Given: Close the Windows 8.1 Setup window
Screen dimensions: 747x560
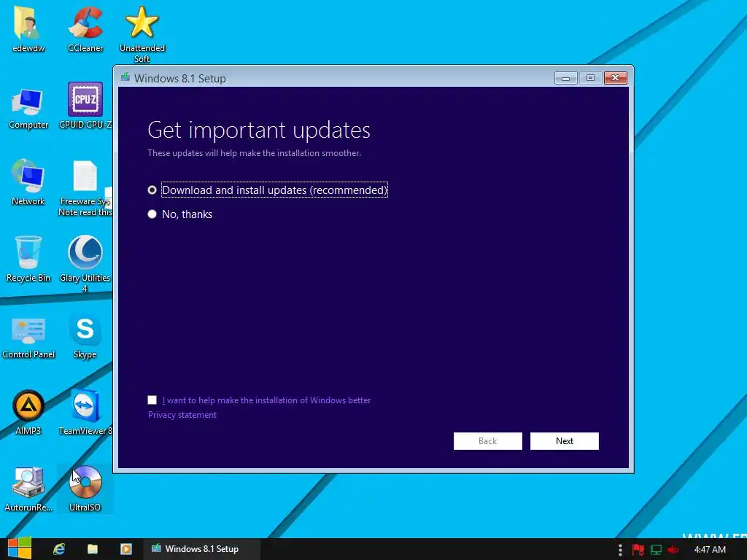Looking at the screenshot, I should [615, 78].
